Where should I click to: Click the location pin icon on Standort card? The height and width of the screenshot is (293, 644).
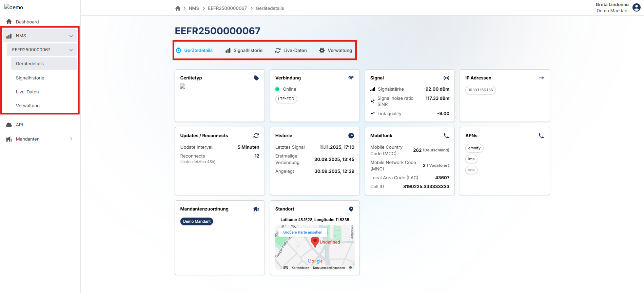pyautogui.click(x=351, y=209)
